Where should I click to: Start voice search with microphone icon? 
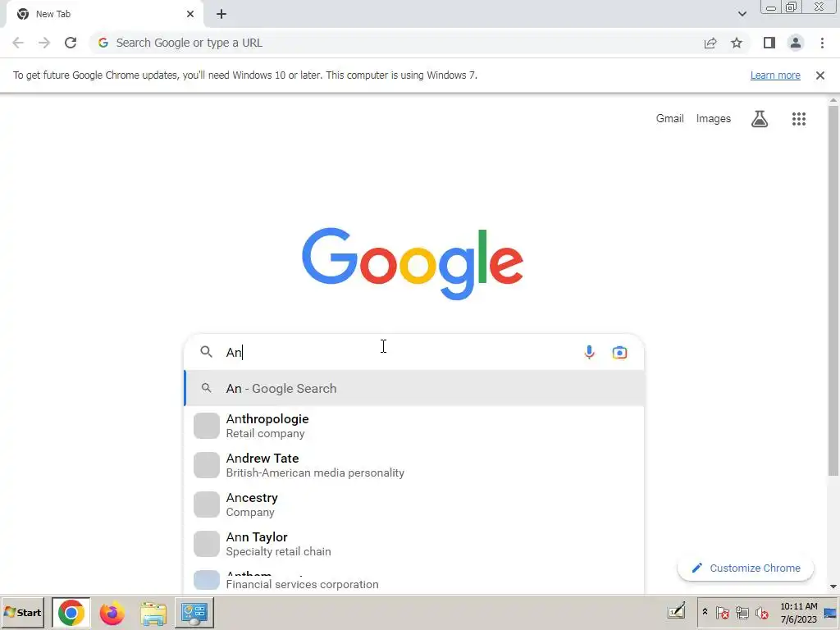pos(589,352)
